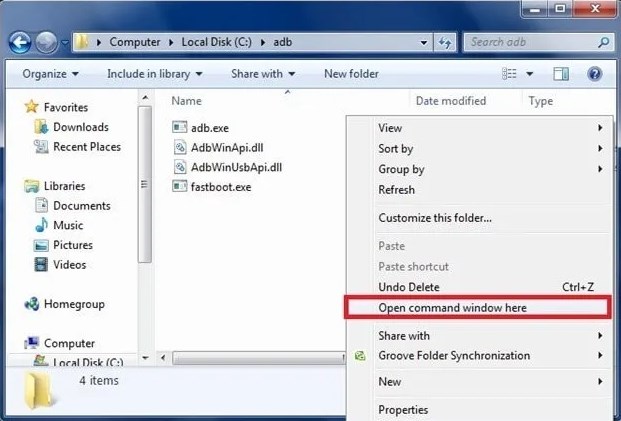The height and width of the screenshot is (421, 621).
Task: Click the Back navigation arrow button
Action: click(x=20, y=42)
